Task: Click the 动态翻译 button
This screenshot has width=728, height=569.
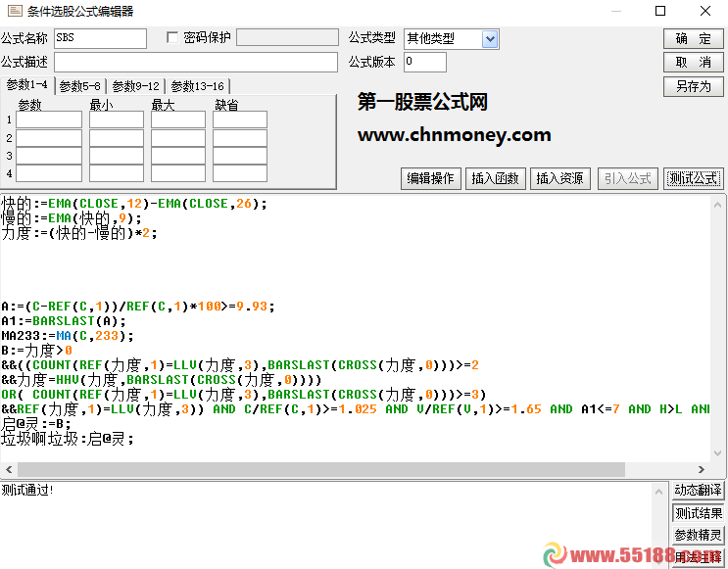Action: point(698,490)
